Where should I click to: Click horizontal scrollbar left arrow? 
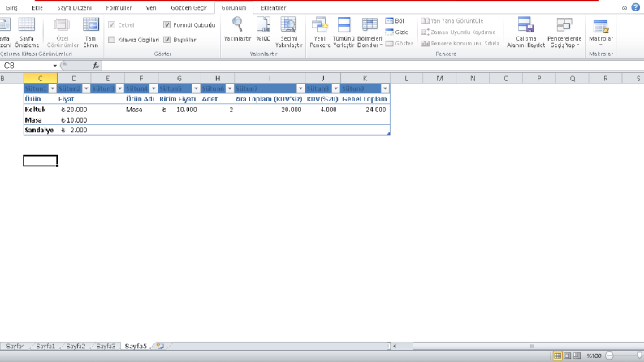[x=395, y=346]
